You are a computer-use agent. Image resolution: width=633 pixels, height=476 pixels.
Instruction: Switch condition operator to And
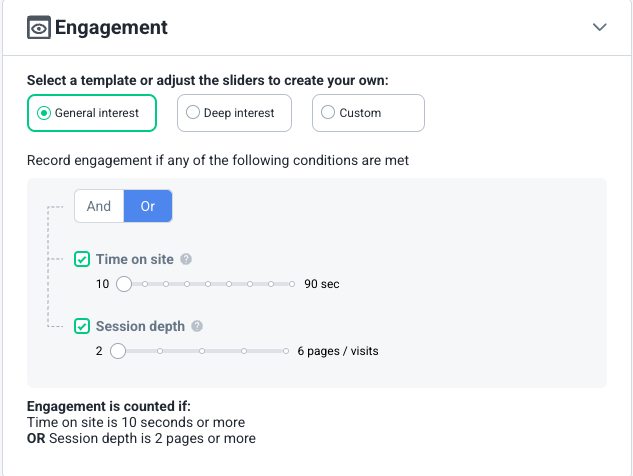point(99,206)
